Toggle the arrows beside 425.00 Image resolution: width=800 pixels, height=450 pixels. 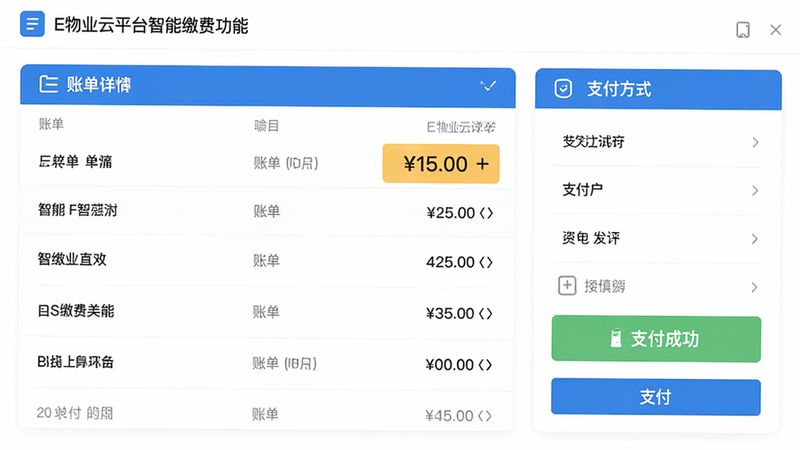click(486, 262)
